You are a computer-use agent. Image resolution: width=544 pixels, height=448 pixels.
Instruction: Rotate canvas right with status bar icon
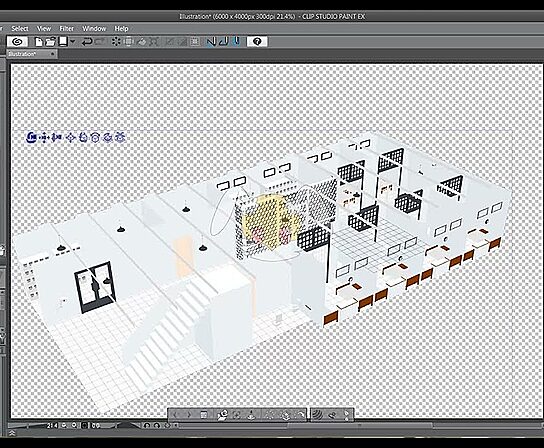(157, 425)
